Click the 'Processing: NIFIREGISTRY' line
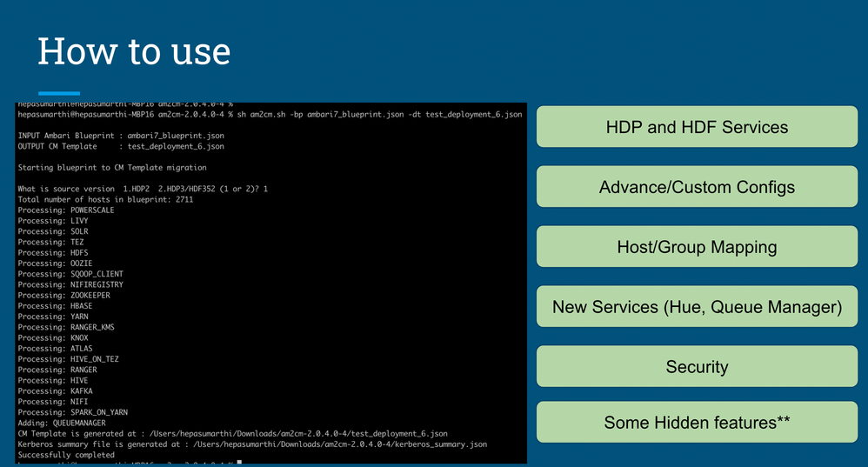Screen dimensions: 868x467 [70, 284]
